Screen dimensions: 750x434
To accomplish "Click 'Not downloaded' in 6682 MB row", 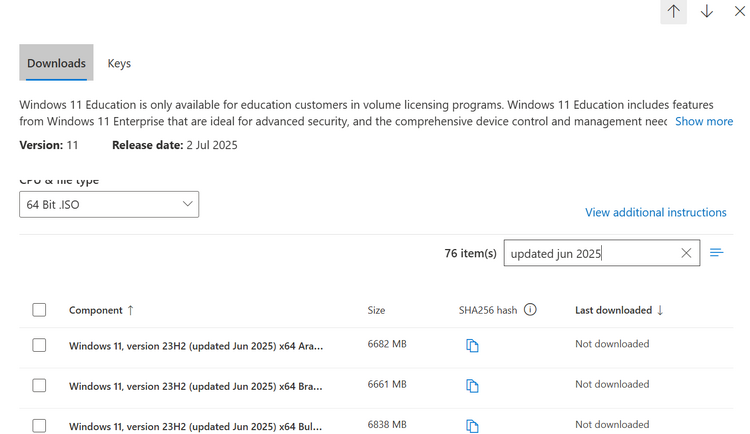I will (x=612, y=344).
